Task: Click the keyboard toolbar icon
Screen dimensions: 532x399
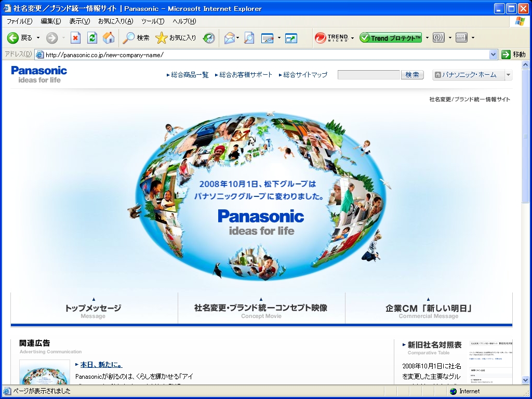Action: tap(461, 37)
